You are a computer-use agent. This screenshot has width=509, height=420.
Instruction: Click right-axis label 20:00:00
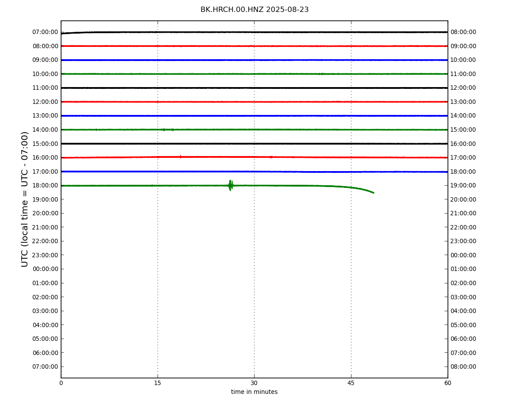(x=463, y=199)
